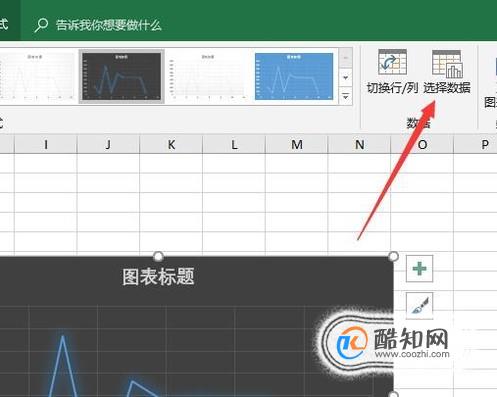Open the Select Data (选择数据) tool
The height and width of the screenshot is (397, 497).
point(447,72)
